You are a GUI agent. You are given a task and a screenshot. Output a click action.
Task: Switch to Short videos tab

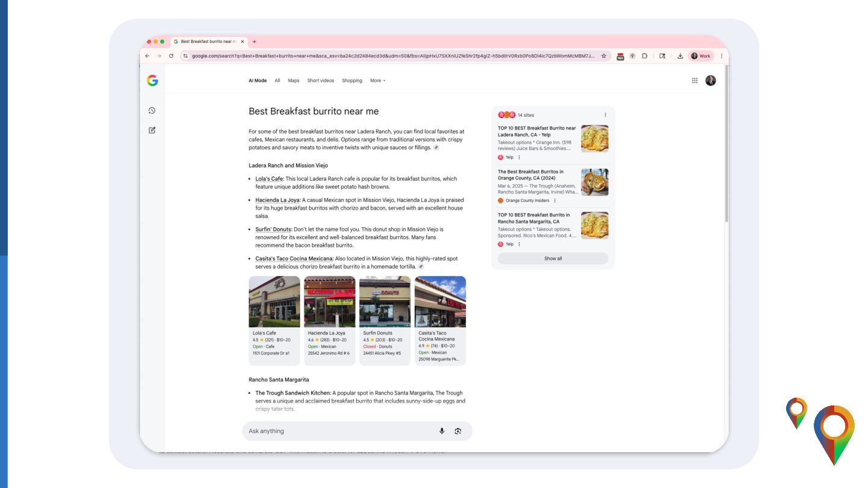(321, 81)
